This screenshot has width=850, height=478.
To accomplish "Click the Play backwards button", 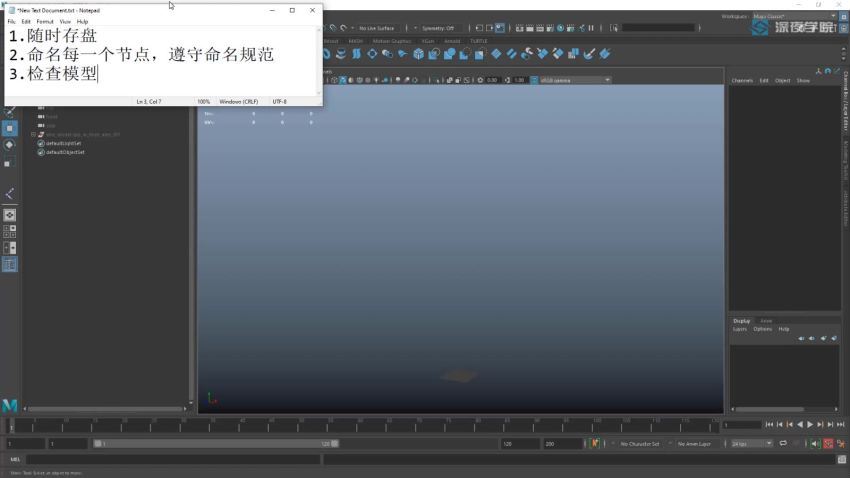I will coord(800,425).
